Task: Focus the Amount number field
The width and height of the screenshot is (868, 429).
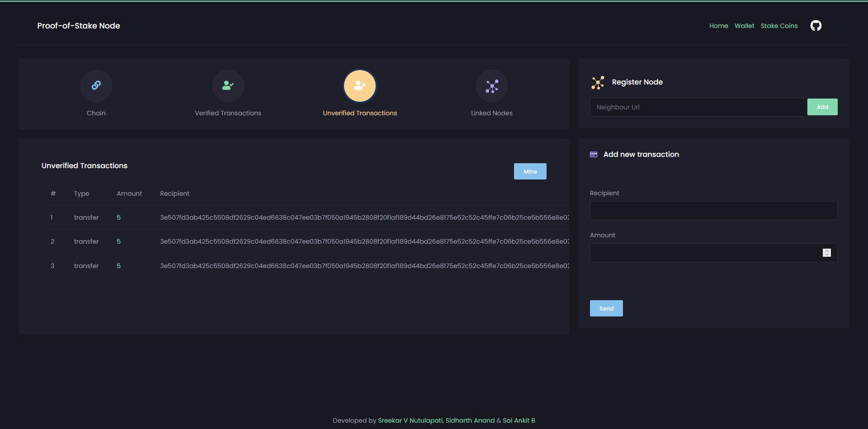Action: [705, 253]
